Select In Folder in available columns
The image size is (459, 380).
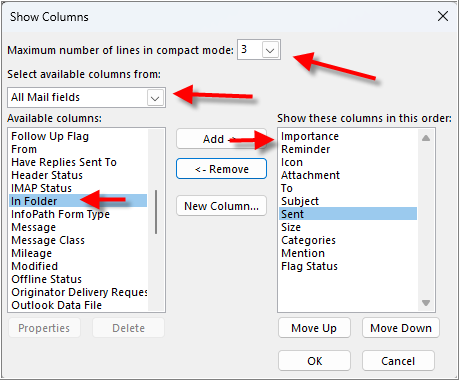(78, 201)
